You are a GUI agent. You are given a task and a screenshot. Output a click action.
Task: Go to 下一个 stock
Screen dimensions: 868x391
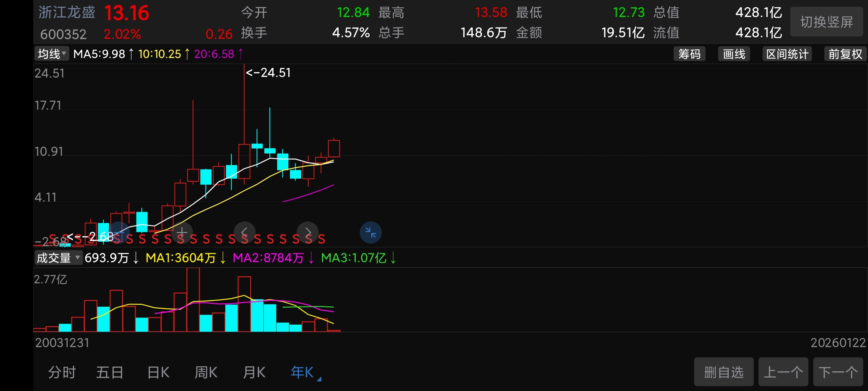838,372
